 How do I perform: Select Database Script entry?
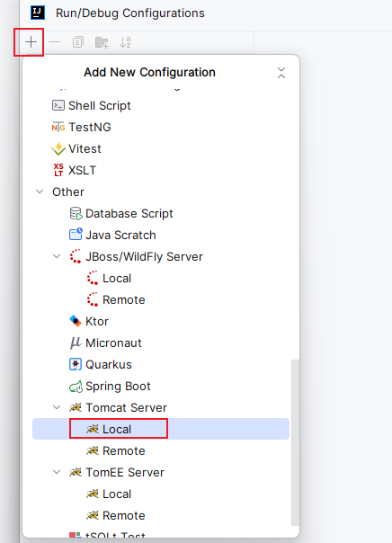(129, 214)
